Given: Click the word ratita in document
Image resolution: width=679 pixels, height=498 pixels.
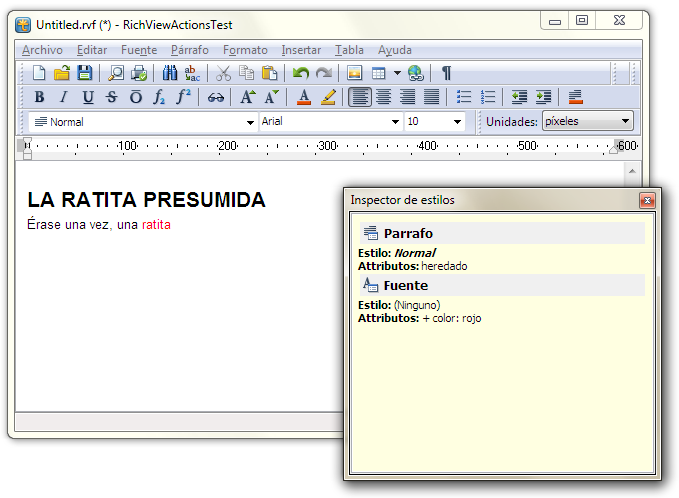Looking at the screenshot, I should tap(156, 225).
